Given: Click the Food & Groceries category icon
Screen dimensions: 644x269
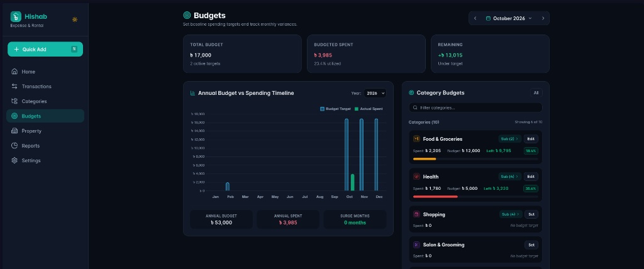Looking at the screenshot, I should pyautogui.click(x=416, y=139).
